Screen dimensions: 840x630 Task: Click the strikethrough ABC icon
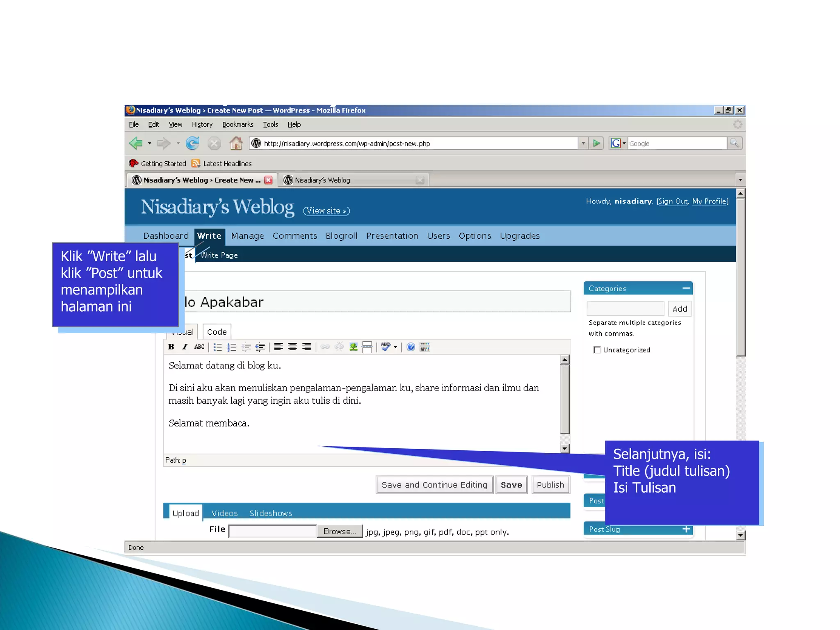tap(199, 347)
